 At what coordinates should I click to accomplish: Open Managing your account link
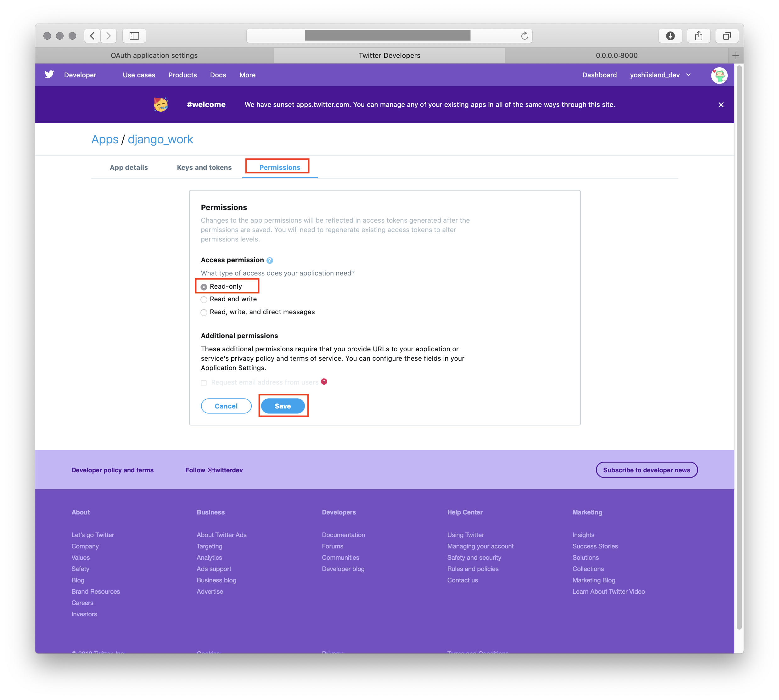pyautogui.click(x=480, y=546)
